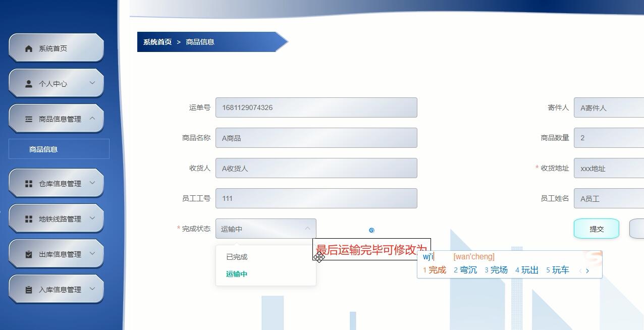This screenshot has height=330, width=644.
Task: Click the 商品数量 field showing 2
Action: [x=609, y=138]
